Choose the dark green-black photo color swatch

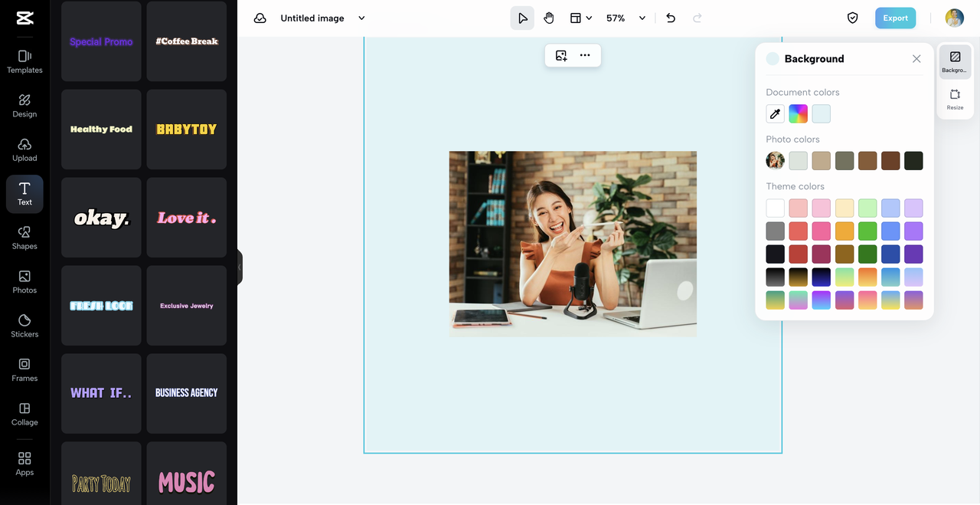[x=913, y=161]
